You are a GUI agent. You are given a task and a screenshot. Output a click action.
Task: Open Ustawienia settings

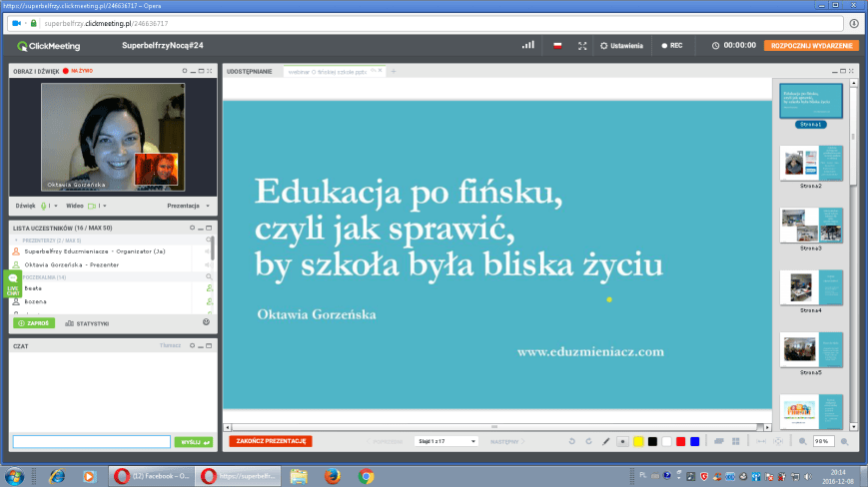pyautogui.click(x=619, y=46)
